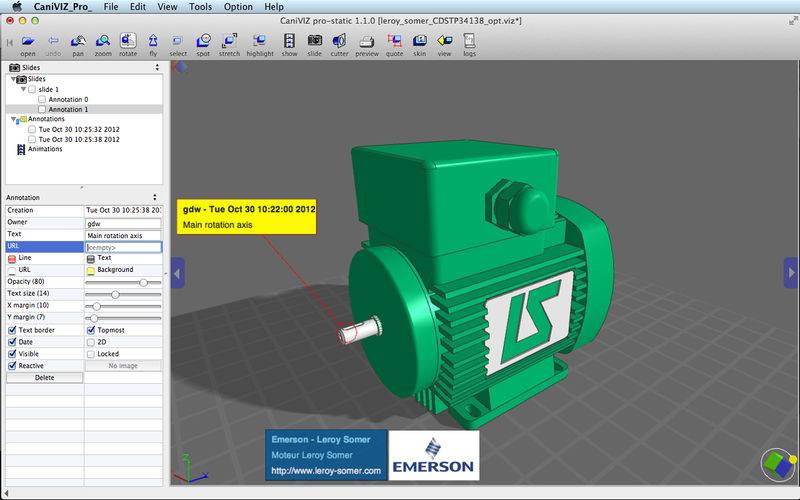Image resolution: width=800 pixels, height=500 pixels.
Task: Collapse the slide 1 node
Action: 23,89
